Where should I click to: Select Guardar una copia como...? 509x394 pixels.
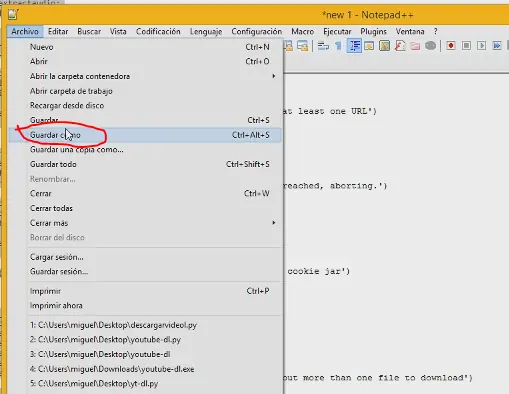coord(145,150)
